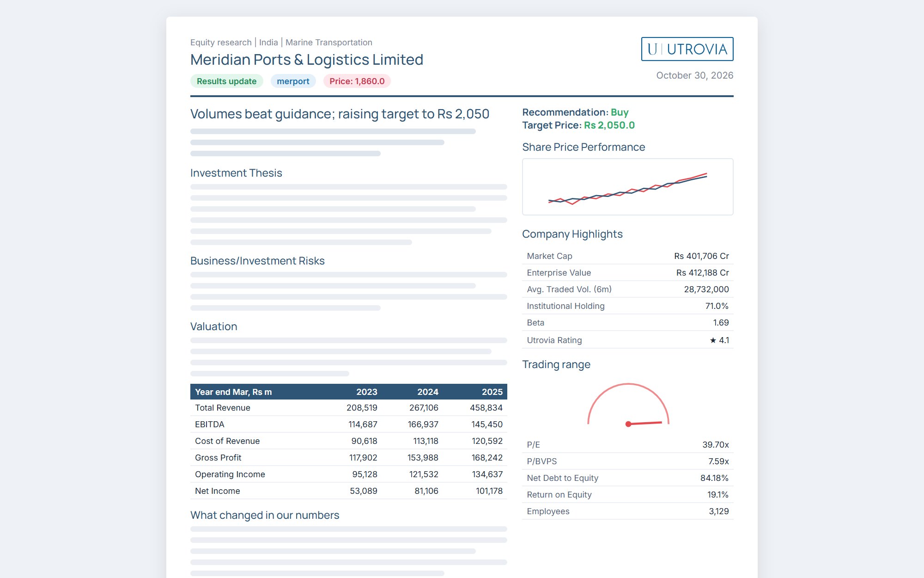Click the Investment Thesis heading

[236, 173]
